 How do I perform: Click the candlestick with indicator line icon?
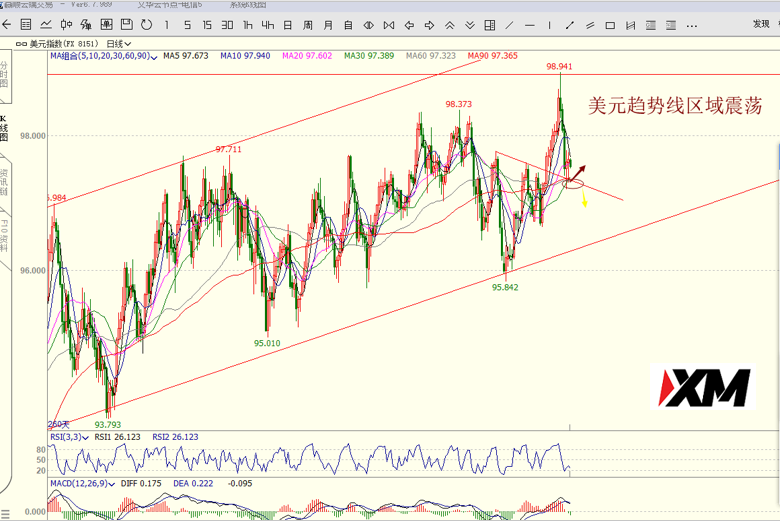click(86, 24)
